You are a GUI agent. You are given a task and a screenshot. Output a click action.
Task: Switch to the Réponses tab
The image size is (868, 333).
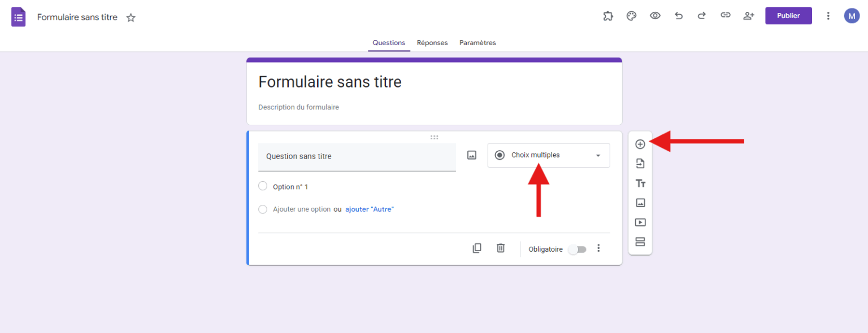(432, 42)
